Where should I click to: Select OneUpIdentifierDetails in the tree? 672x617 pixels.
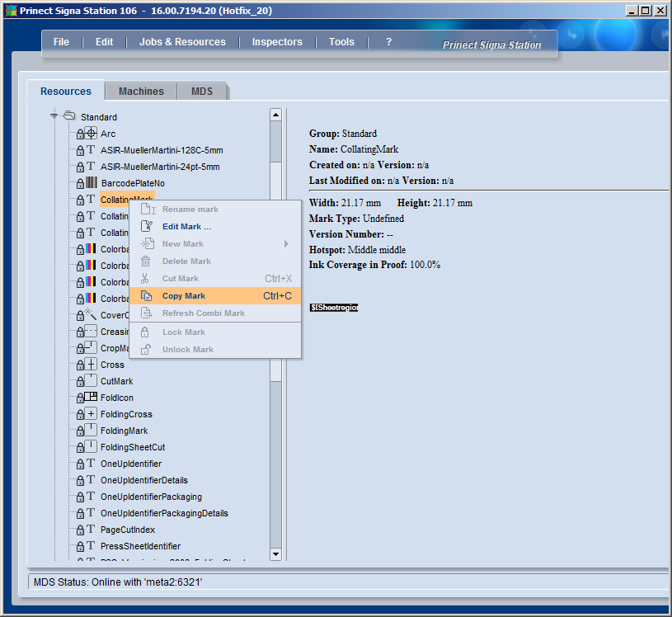tap(144, 480)
